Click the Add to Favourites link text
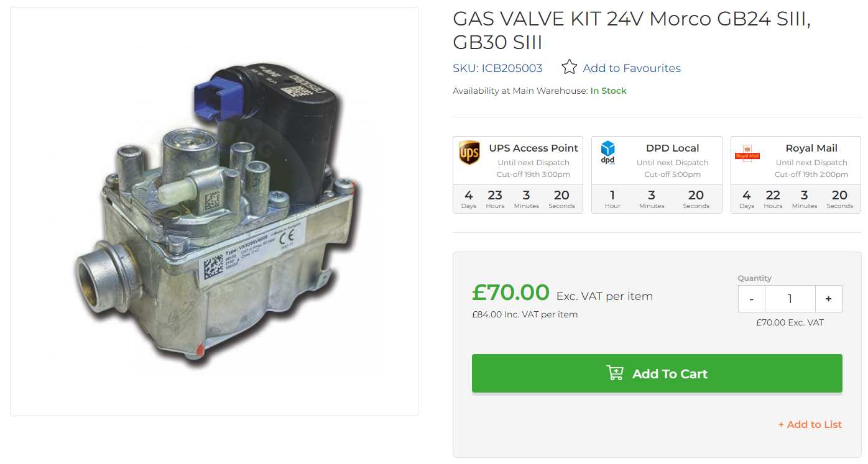Screen dimensions: 868x464 pyautogui.click(x=632, y=68)
